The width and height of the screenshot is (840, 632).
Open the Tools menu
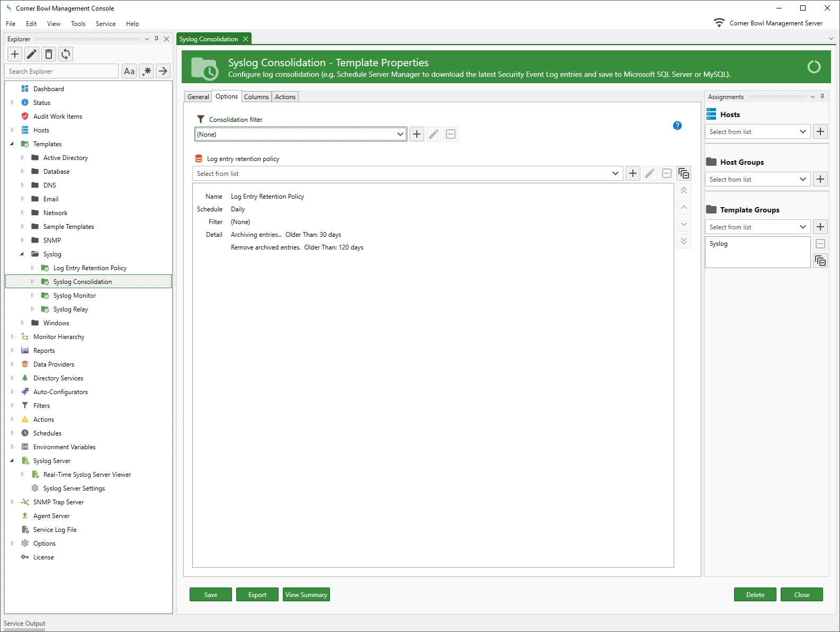[78, 23]
